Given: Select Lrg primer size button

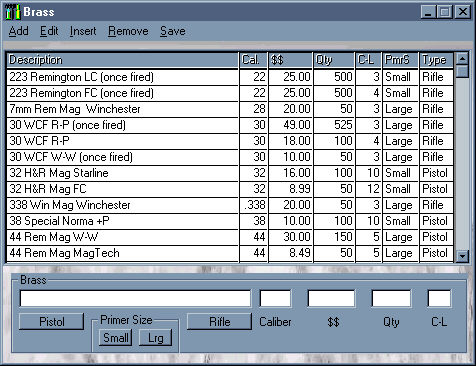Looking at the screenshot, I should tap(155, 338).
